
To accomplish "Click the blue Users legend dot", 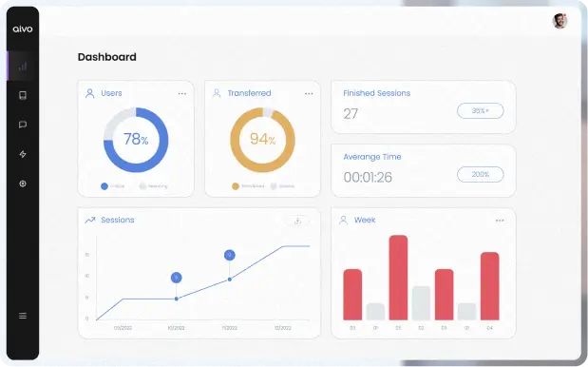I will [104, 186].
